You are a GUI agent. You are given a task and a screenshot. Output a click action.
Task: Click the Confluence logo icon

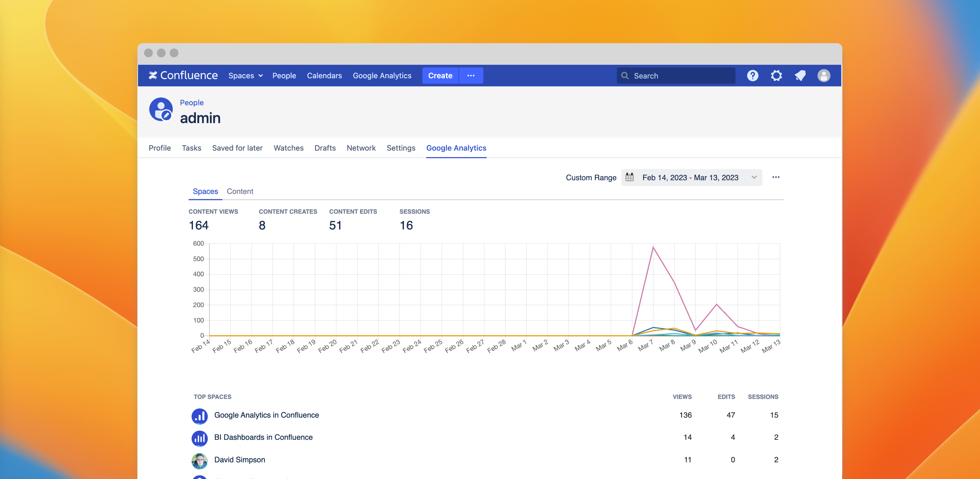pos(153,75)
